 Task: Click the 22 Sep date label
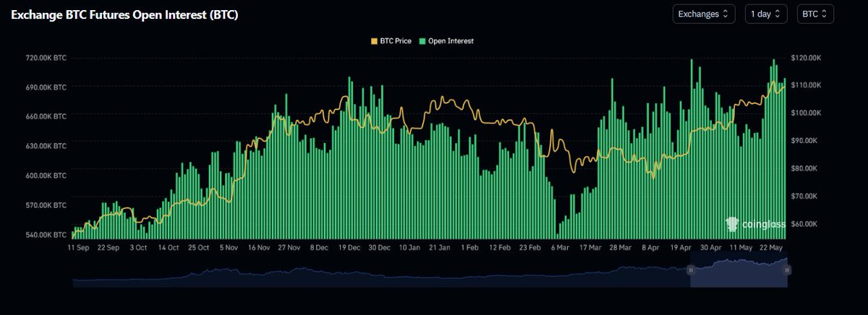coord(108,247)
